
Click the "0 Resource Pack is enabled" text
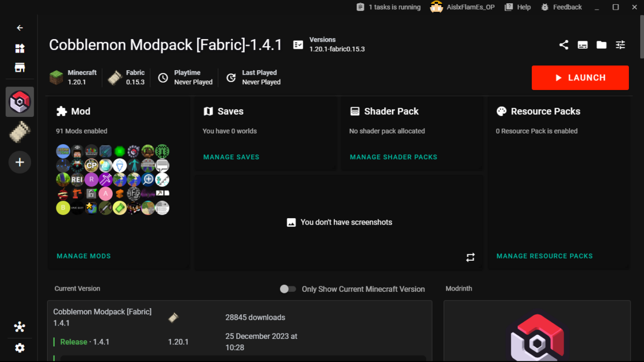[537, 131]
